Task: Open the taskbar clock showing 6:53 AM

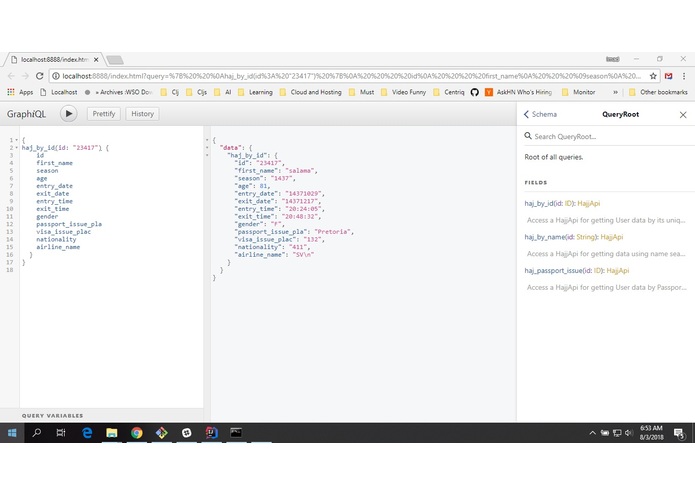Action: 651,433
